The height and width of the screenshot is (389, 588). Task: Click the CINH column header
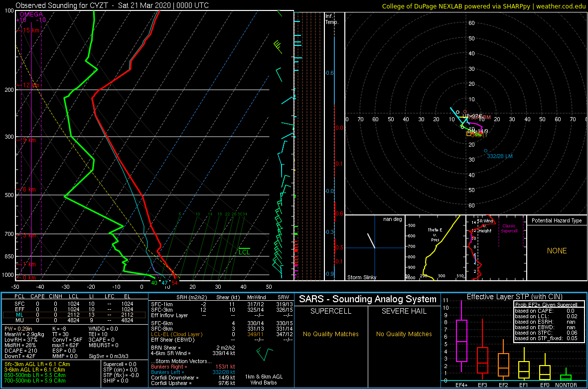click(55, 297)
